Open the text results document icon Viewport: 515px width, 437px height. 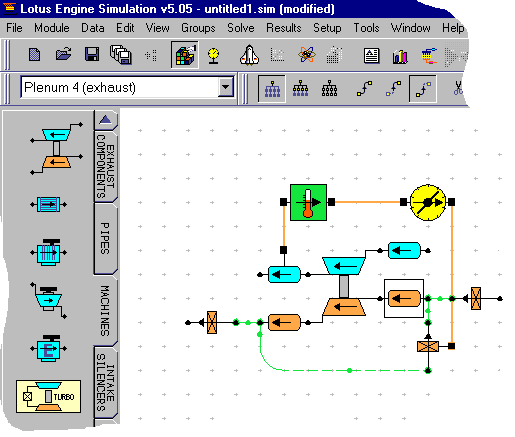pos(371,56)
